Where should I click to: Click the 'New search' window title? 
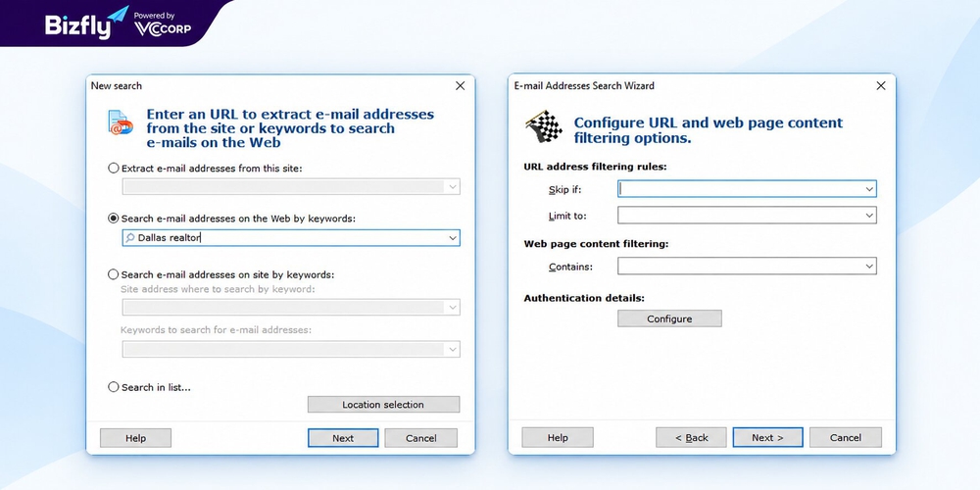[x=117, y=85]
